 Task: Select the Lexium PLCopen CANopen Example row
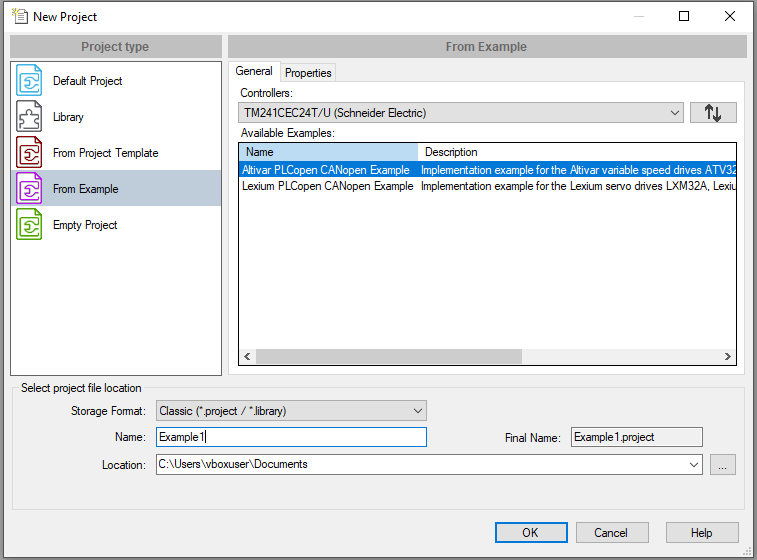[x=328, y=186]
